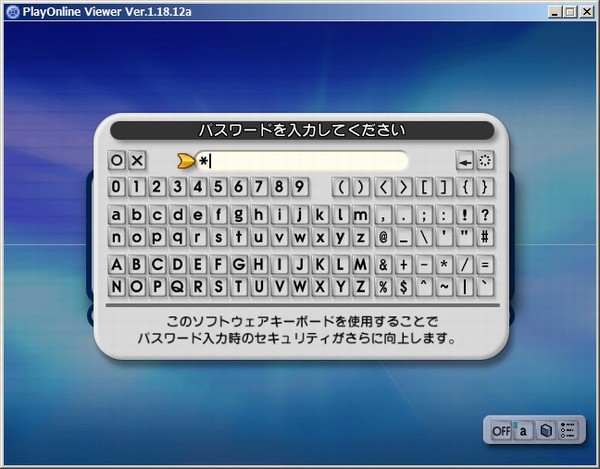
Task: Tap the double quote key
Action: [x=465, y=237]
